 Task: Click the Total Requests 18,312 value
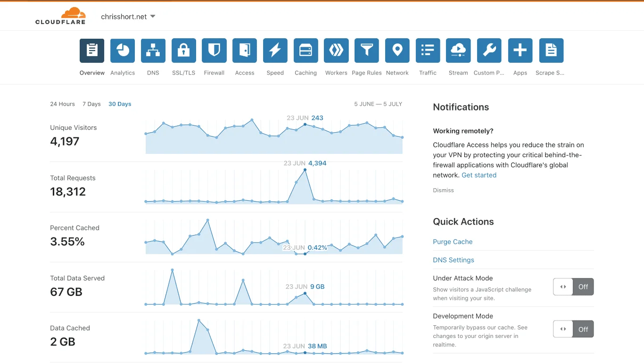point(68,192)
